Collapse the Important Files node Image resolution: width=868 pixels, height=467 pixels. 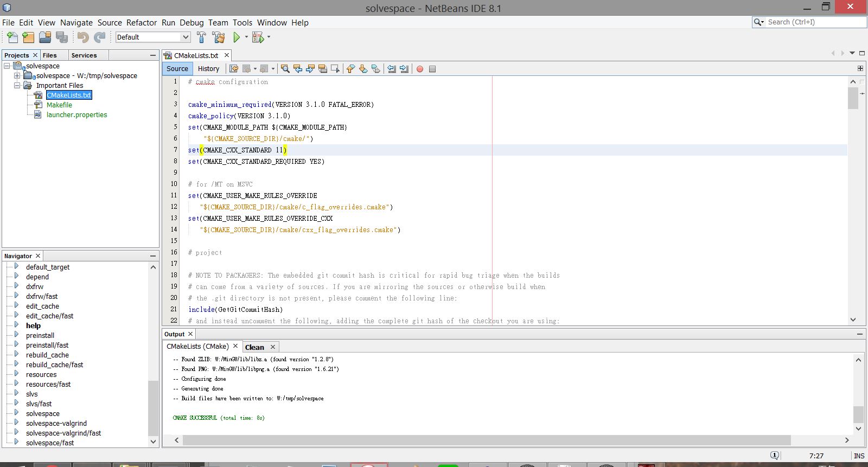pyautogui.click(x=17, y=85)
